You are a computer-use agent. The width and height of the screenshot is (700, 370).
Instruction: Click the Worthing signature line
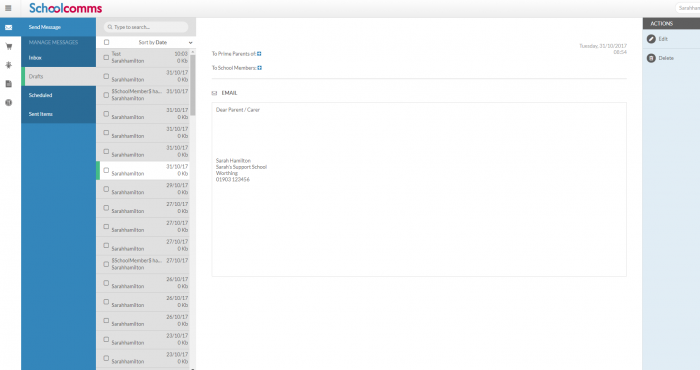pos(227,173)
